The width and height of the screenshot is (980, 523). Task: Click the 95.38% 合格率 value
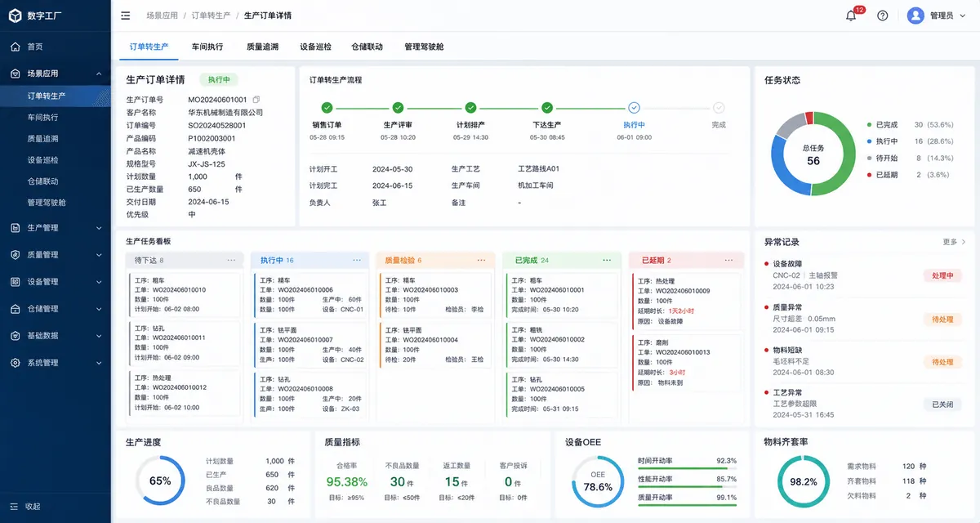(x=346, y=482)
